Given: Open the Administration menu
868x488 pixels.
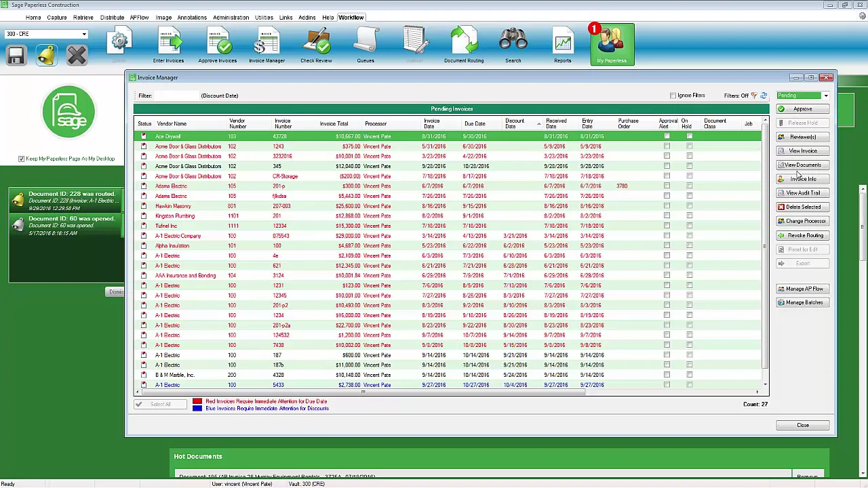Looking at the screenshot, I should click(231, 17).
